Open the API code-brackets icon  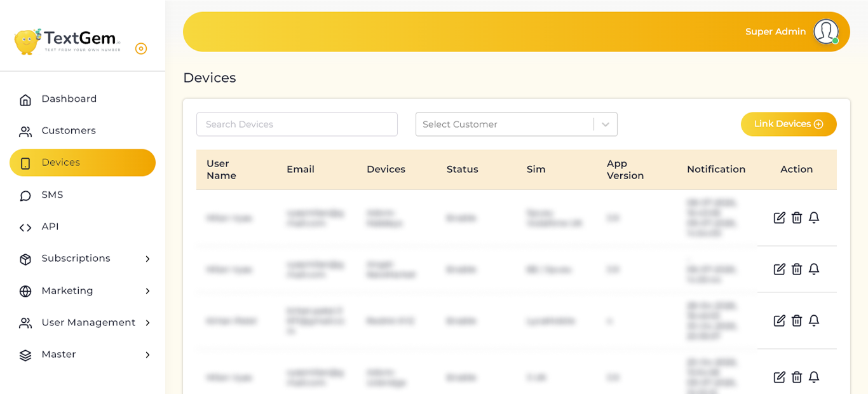25,228
